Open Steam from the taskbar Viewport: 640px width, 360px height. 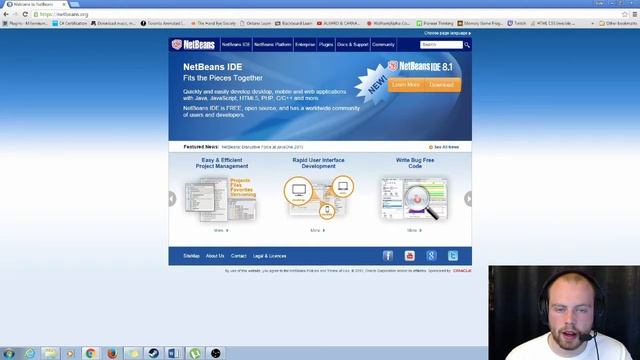[153, 353]
